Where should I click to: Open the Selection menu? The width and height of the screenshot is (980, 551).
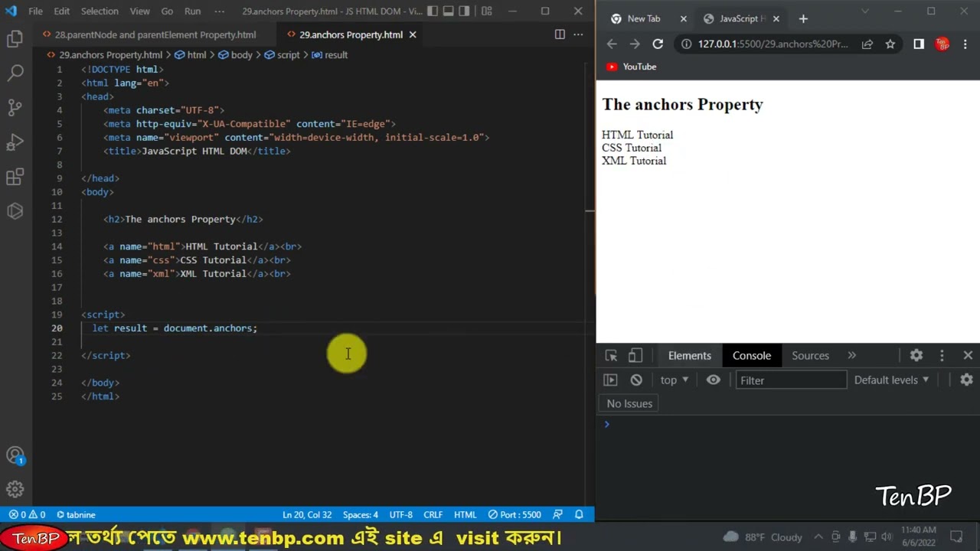click(100, 11)
